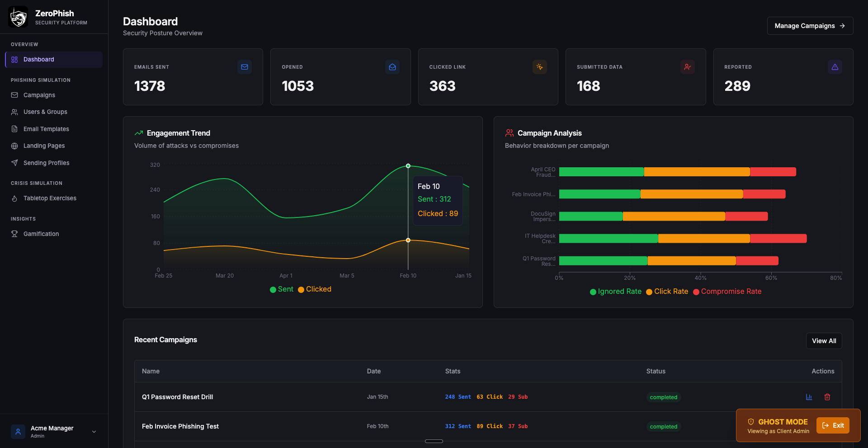The width and height of the screenshot is (868, 448).
Task: Open the Gamification insights page
Action: [x=41, y=234]
